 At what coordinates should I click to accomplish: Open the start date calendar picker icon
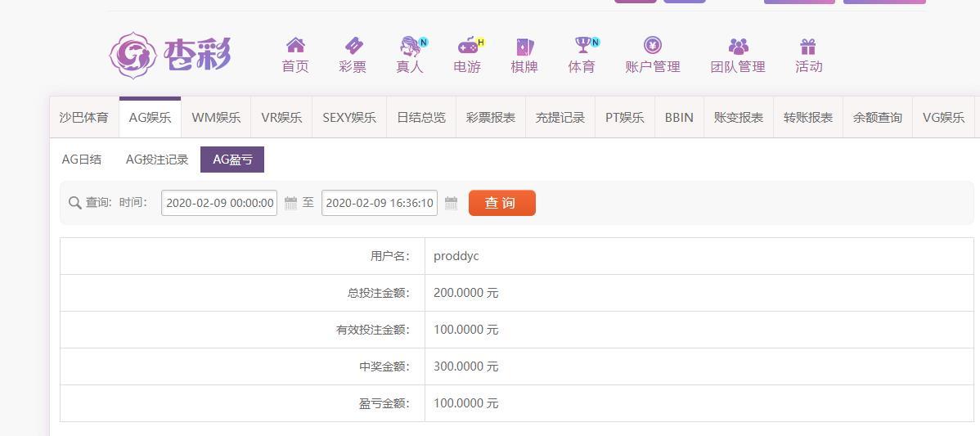click(290, 203)
